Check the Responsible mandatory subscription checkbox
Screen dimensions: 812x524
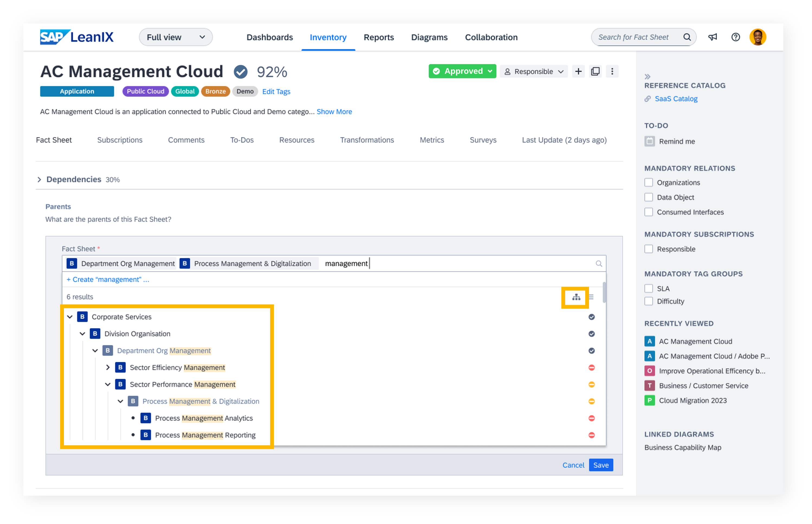[649, 249]
